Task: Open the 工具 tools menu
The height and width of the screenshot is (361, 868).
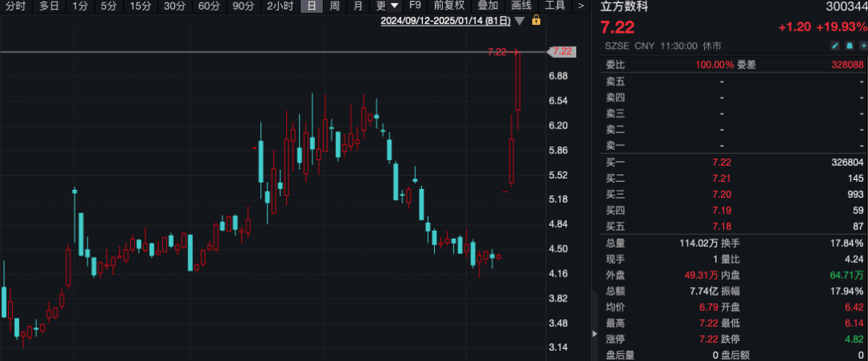Action: click(555, 6)
